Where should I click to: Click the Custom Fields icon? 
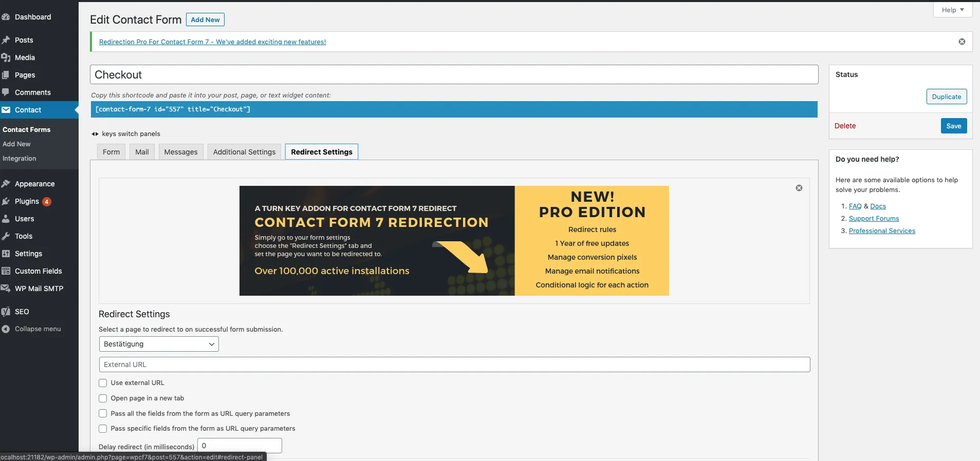click(x=6, y=271)
